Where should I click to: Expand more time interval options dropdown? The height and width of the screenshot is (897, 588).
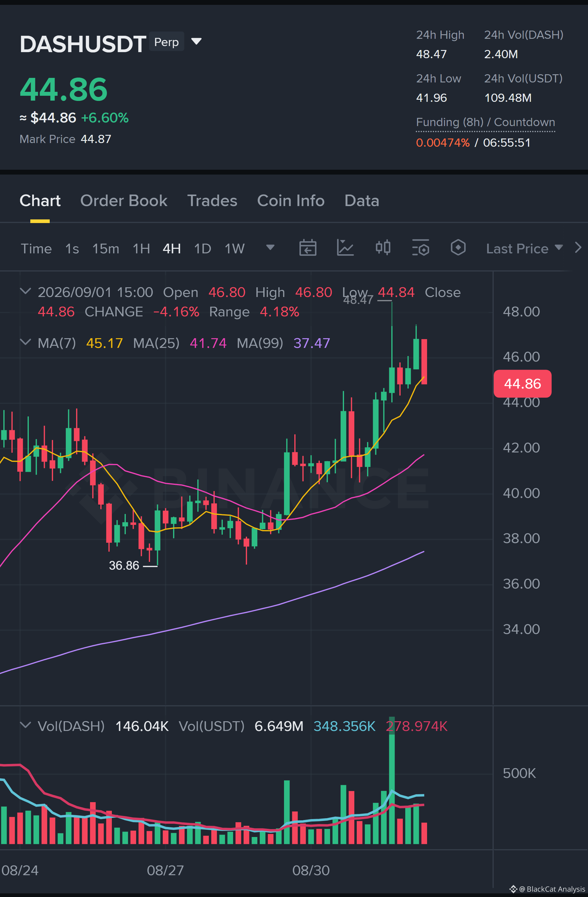point(270,248)
